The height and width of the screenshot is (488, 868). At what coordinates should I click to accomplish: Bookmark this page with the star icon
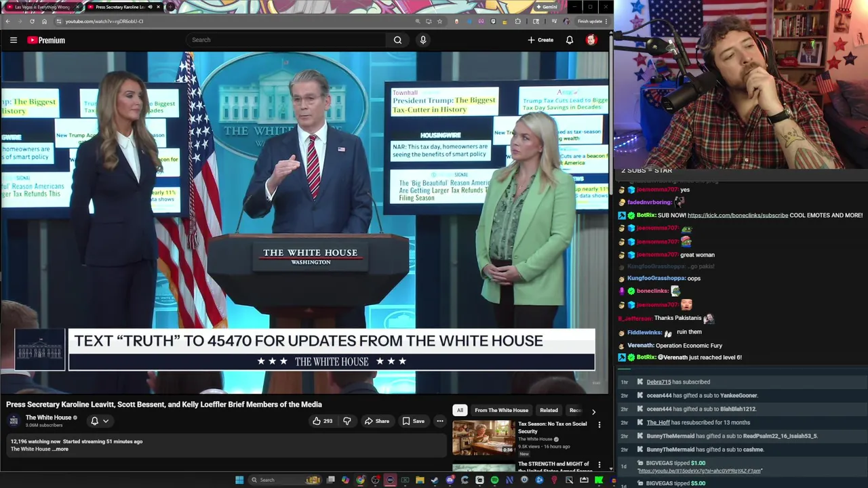tap(439, 21)
